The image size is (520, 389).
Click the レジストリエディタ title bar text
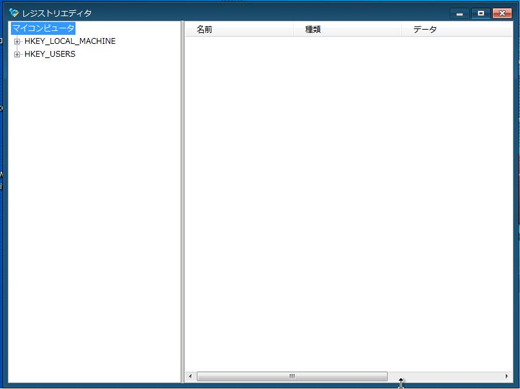tap(57, 13)
